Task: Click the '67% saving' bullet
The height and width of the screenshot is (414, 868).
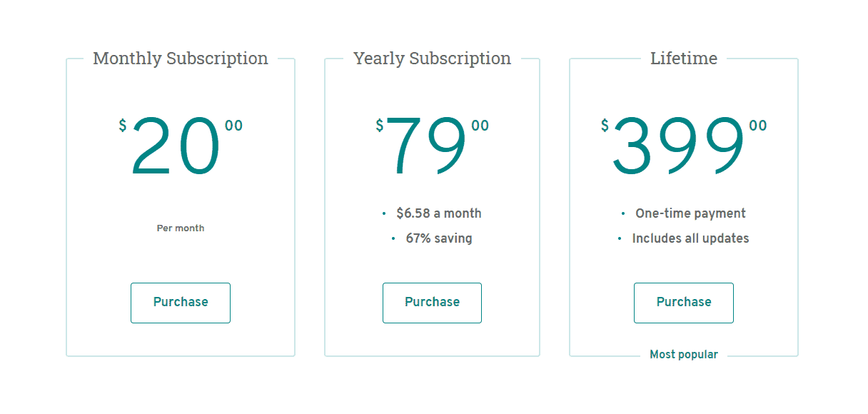Action: [x=439, y=238]
